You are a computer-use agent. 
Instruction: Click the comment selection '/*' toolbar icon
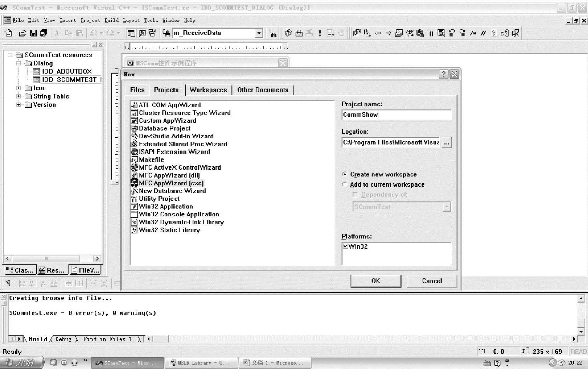coord(473,33)
